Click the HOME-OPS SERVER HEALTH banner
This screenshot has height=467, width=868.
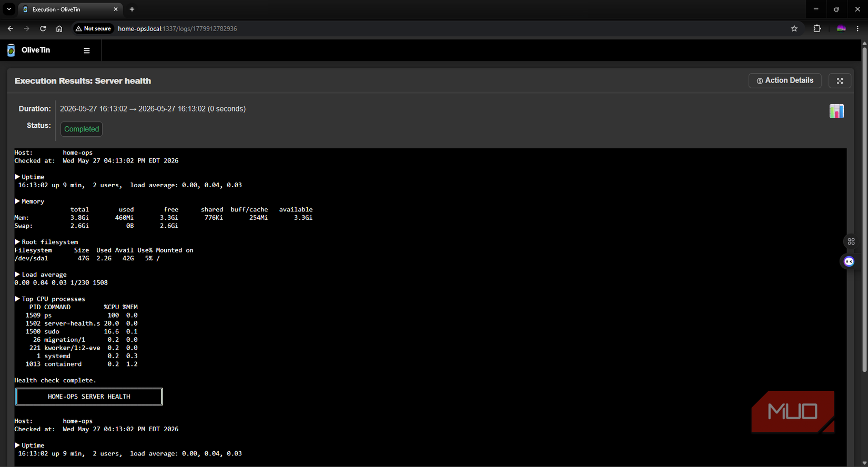[x=89, y=397]
